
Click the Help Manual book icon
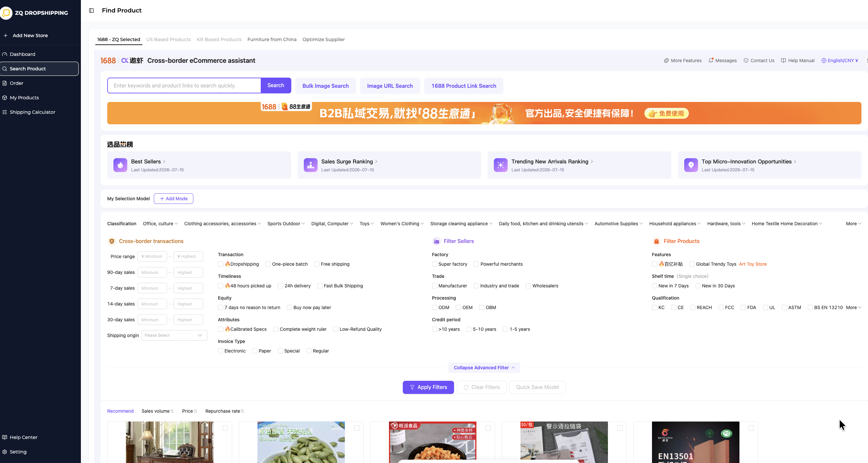tap(784, 61)
